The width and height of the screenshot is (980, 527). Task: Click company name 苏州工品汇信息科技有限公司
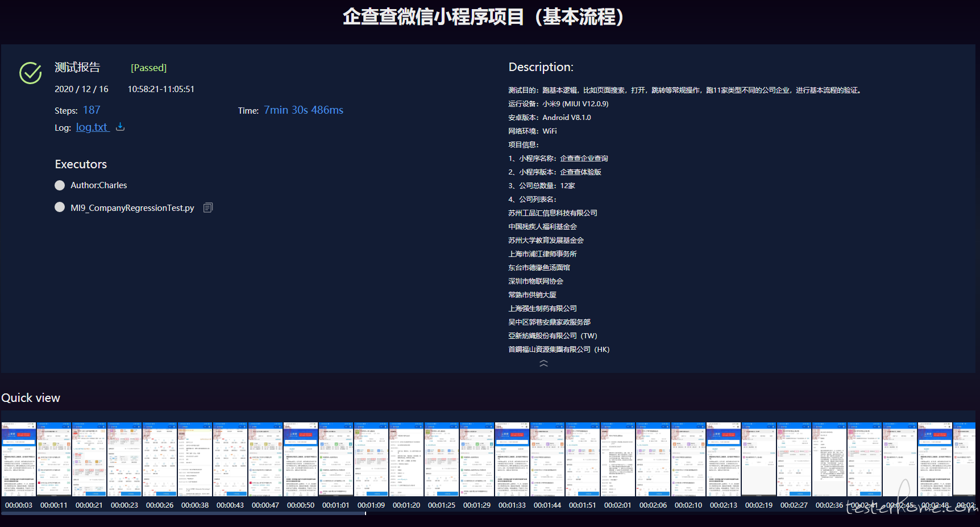[x=553, y=213]
